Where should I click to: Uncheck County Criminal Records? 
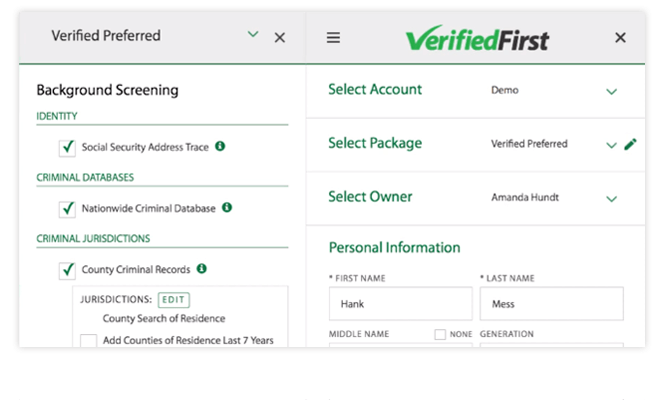67,271
